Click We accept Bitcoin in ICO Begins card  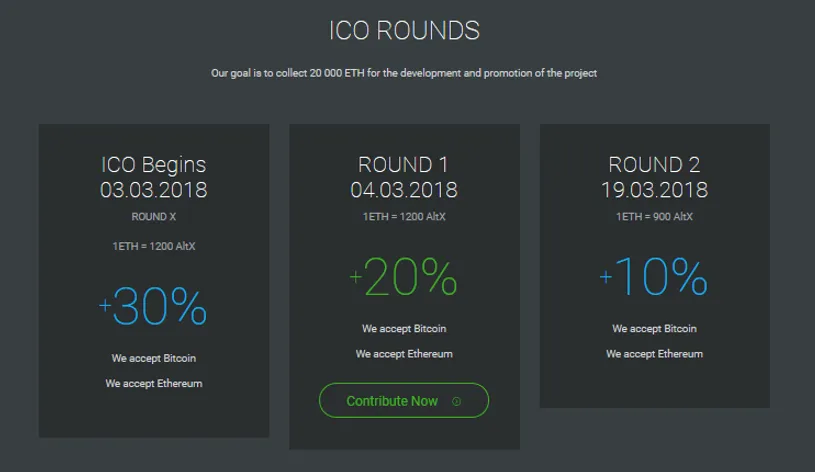pos(154,358)
